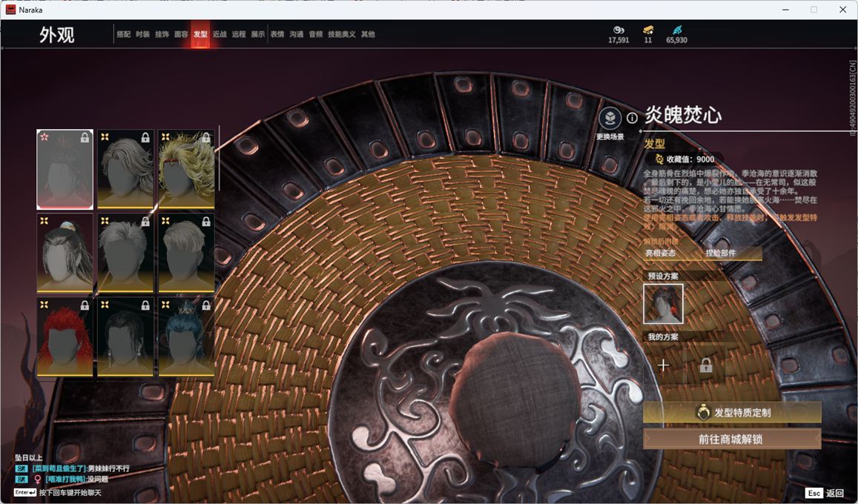The height and width of the screenshot is (504, 858).
Task: Choose the blonde hairstyle with red headband
Action: [x=186, y=170]
